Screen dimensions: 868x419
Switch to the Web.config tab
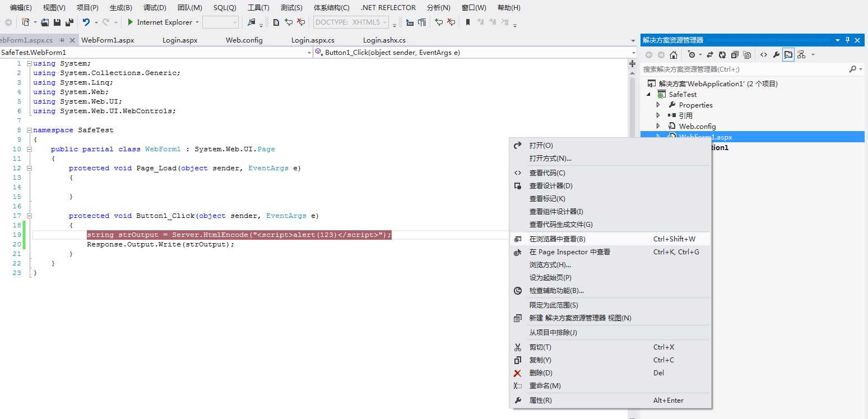[x=244, y=40]
